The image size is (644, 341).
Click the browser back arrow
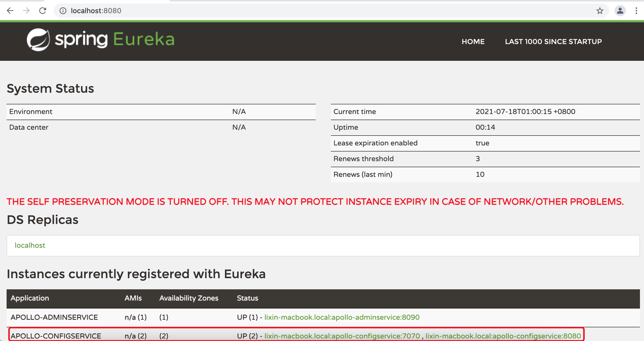(x=10, y=11)
